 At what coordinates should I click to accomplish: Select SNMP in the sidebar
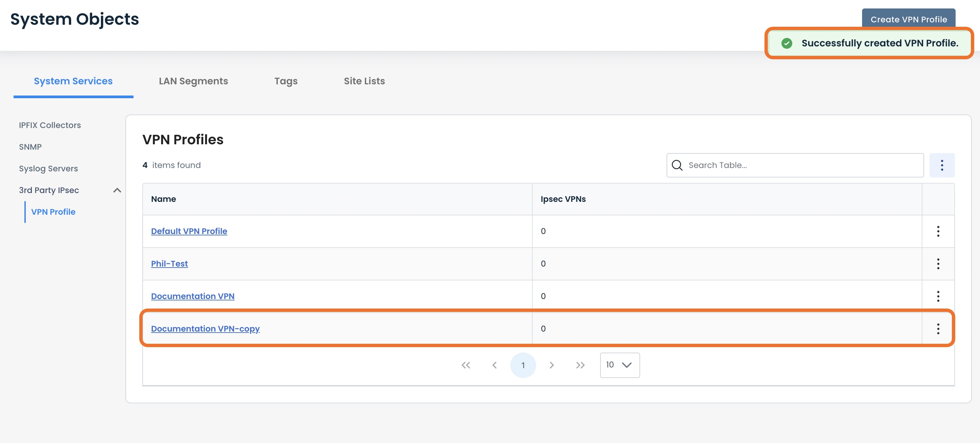tap(30, 147)
